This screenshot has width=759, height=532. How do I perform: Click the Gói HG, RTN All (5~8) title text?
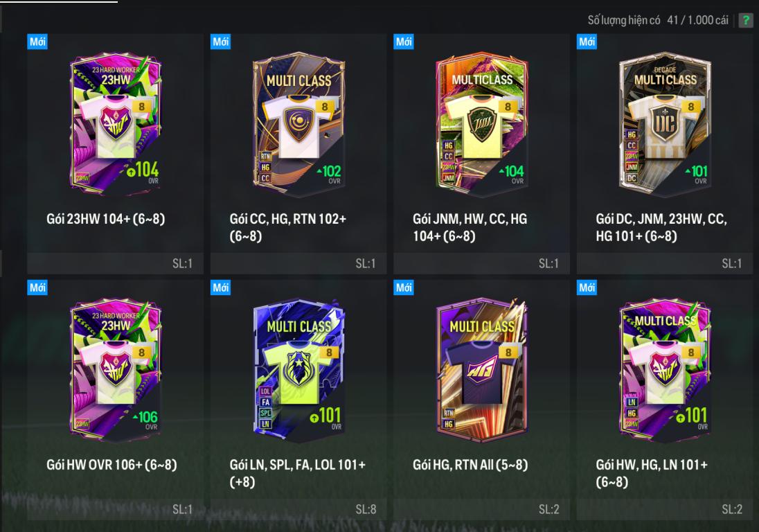click(x=470, y=465)
